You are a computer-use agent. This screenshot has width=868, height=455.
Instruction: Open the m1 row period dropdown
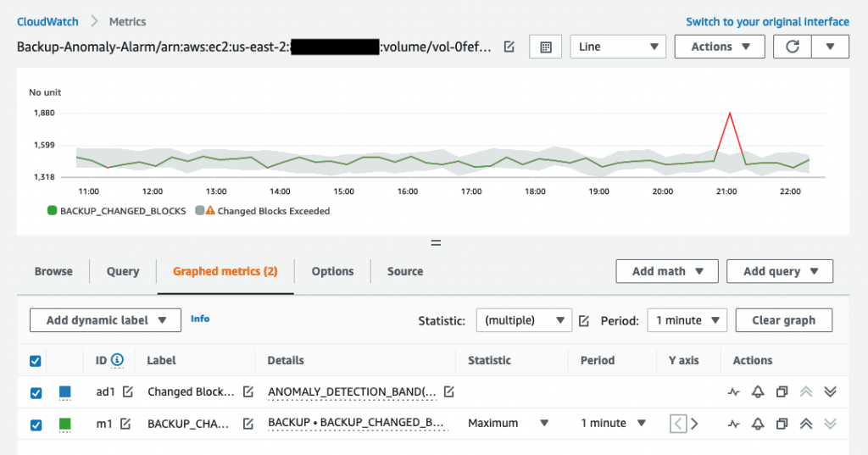[x=614, y=423]
